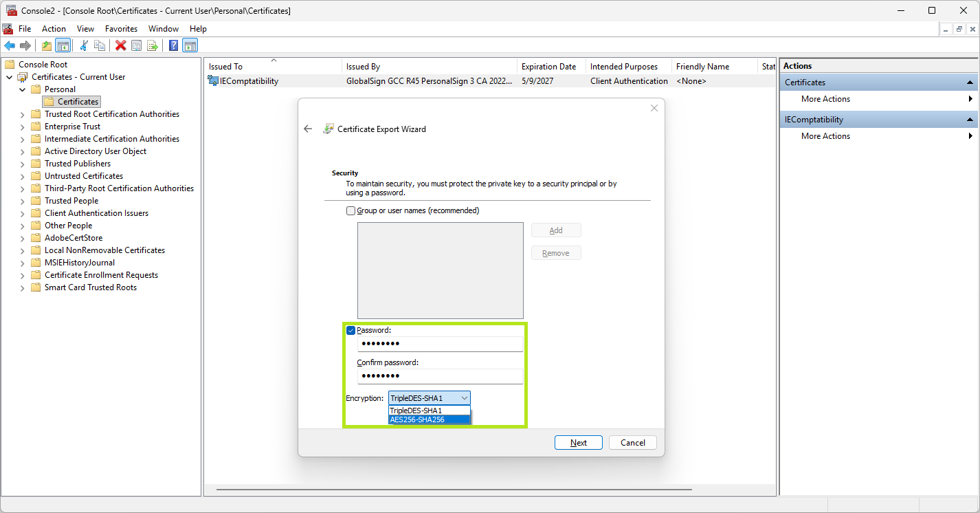Open the Help menu
The image size is (980, 513).
[x=198, y=29]
